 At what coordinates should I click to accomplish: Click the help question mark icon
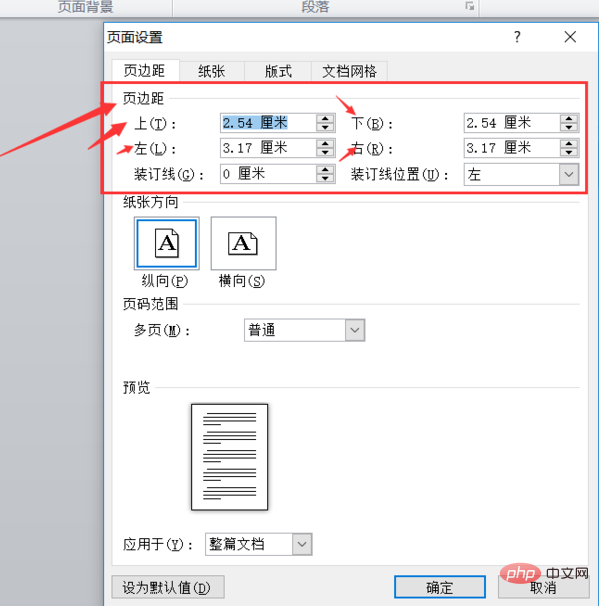point(517,37)
